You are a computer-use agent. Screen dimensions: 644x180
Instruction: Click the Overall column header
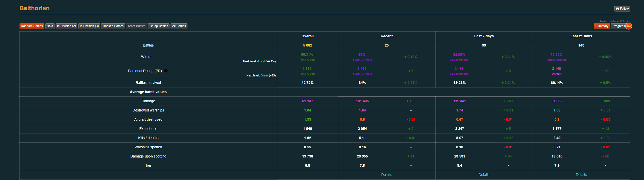308,36
